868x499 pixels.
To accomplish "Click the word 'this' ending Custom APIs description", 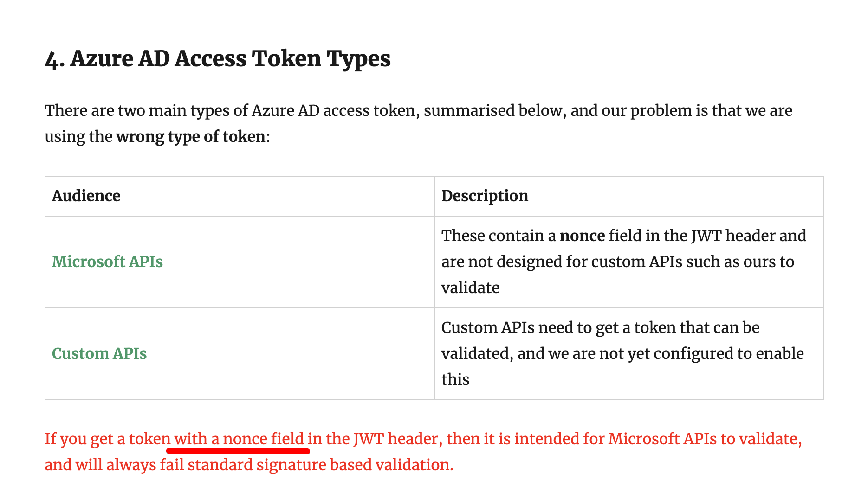I will (455, 379).
